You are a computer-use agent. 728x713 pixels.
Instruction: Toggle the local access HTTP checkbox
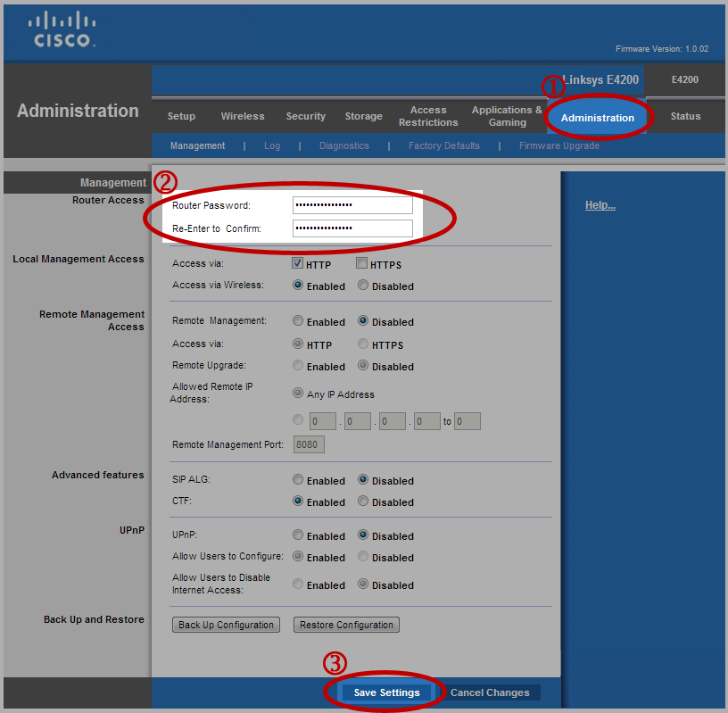click(x=298, y=263)
